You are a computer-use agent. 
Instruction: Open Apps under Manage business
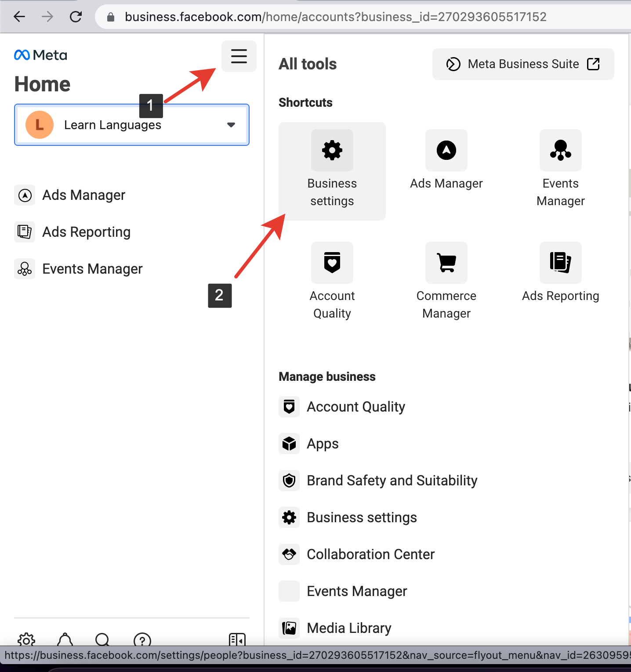click(323, 444)
